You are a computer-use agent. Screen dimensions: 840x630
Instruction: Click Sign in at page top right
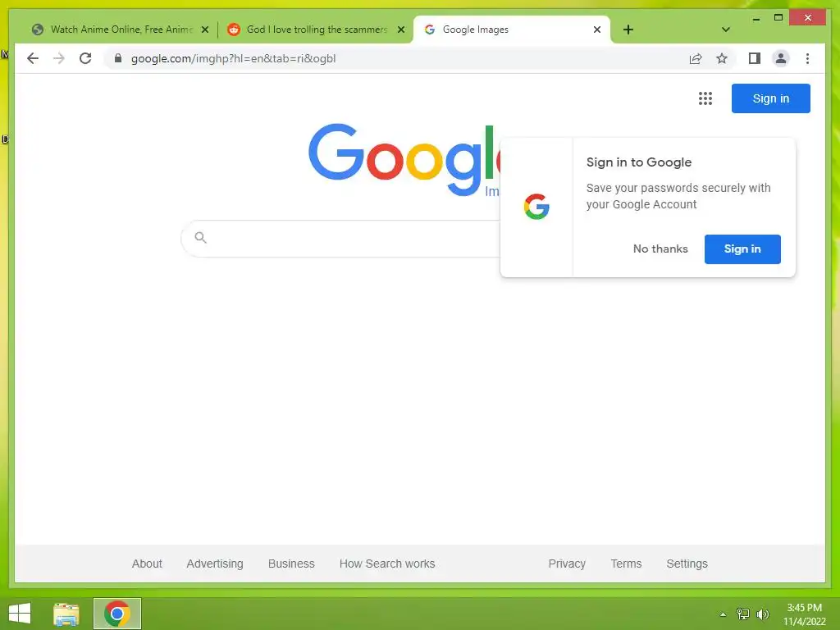point(770,98)
